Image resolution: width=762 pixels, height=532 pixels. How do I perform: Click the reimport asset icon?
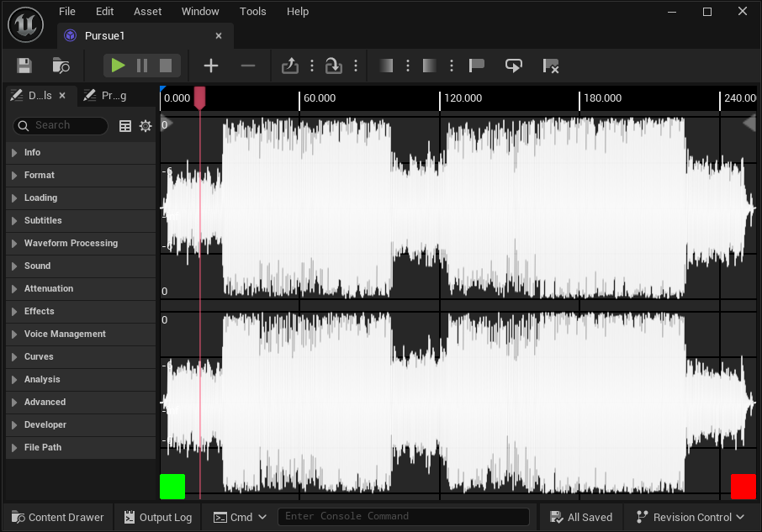(334, 66)
